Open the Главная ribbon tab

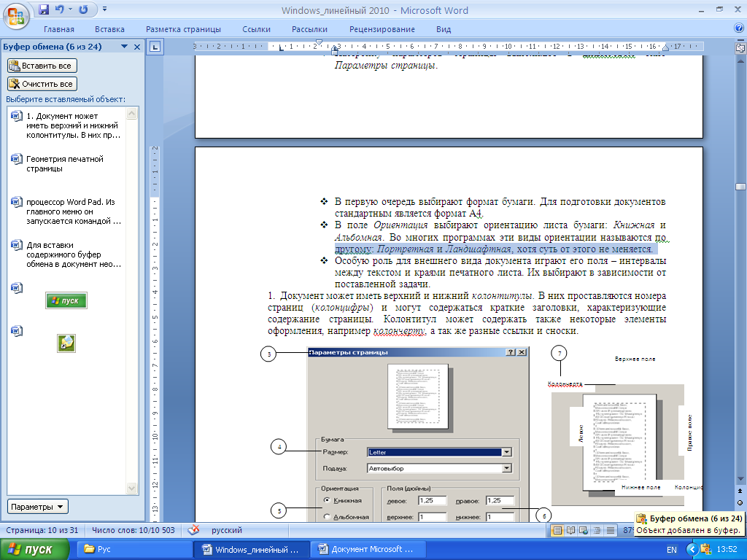click(x=59, y=29)
